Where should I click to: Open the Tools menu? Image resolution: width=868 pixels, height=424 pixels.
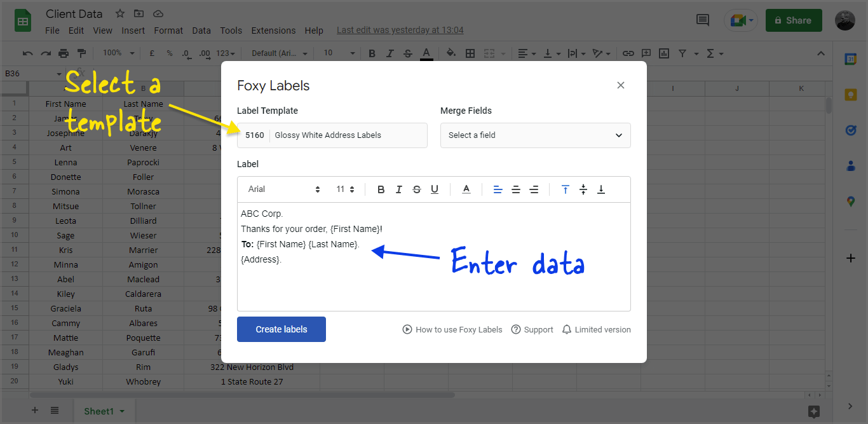coord(231,31)
